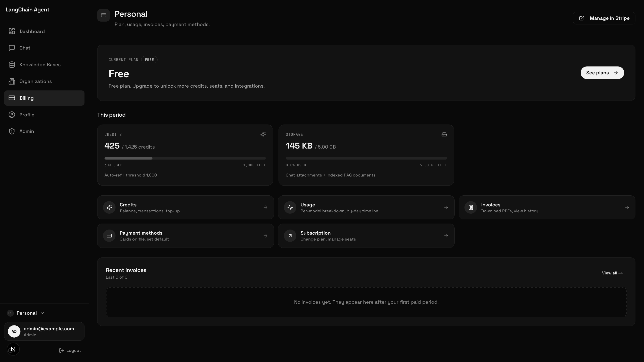The width and height of the screenshot is (644, 362).
Task: Click the card icon beside the Personal heading
Action: click(103, 15)
